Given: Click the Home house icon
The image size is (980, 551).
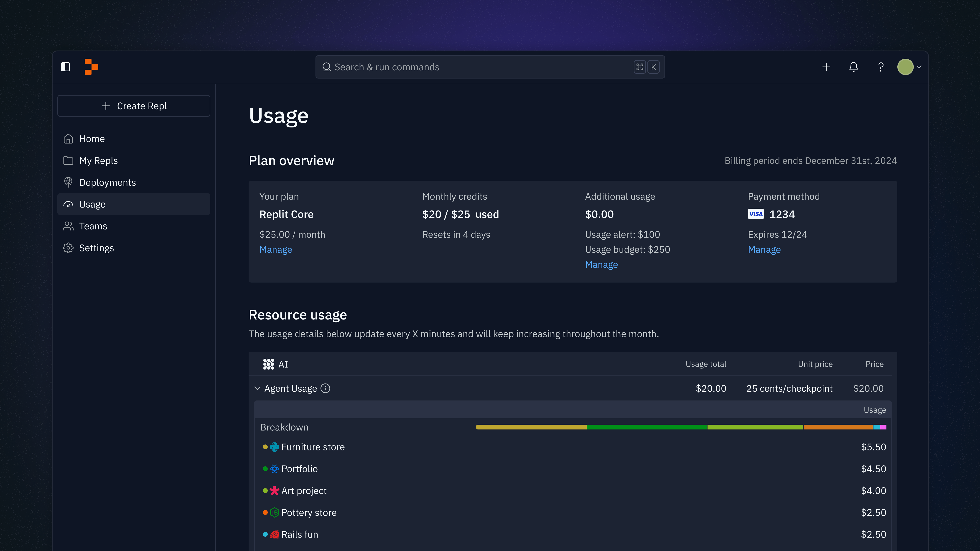Looking at the screenshot, I should 68,139.
